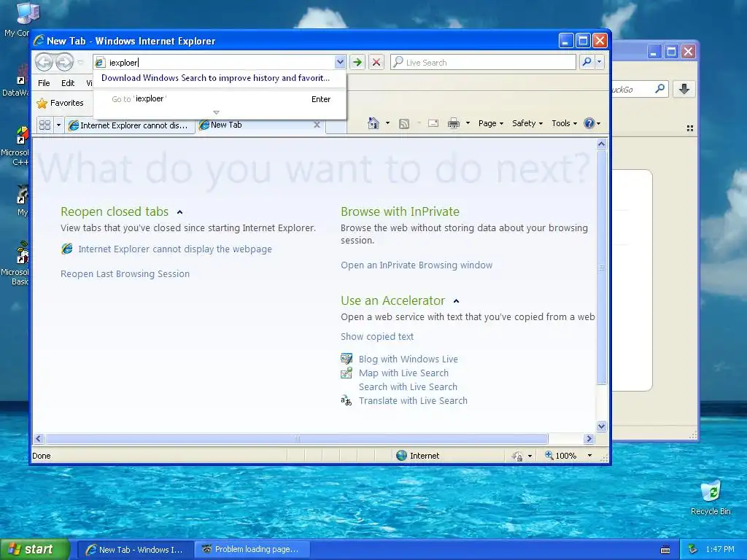Click the vertical scrollbar up arrow

tap(601, 144)
